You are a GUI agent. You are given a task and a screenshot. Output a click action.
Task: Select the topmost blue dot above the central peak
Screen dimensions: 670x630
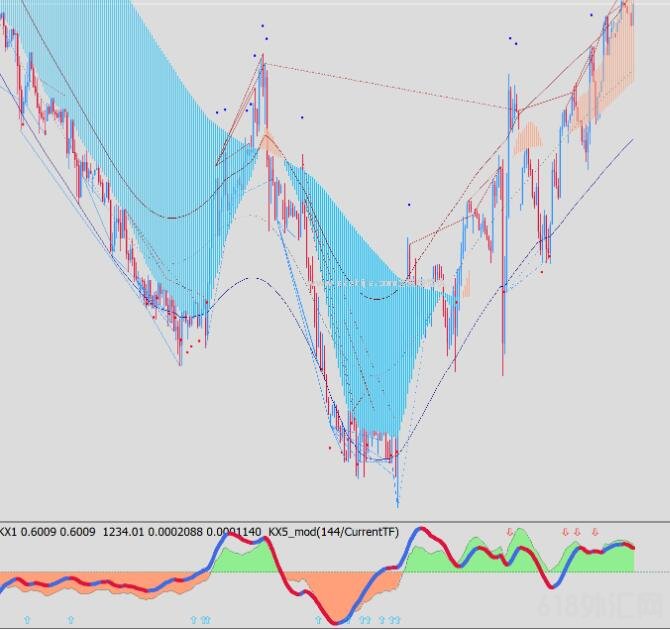click(262, 26)
